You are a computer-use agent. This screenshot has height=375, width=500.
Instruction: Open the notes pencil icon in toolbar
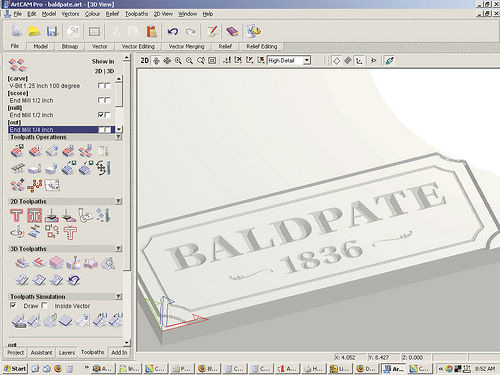(x=212, y=32)
